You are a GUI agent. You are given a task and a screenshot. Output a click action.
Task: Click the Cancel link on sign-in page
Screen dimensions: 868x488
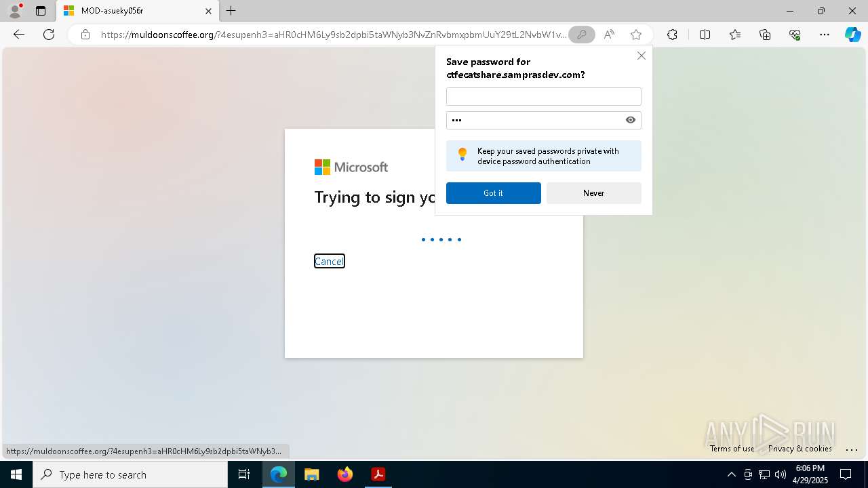330,261
